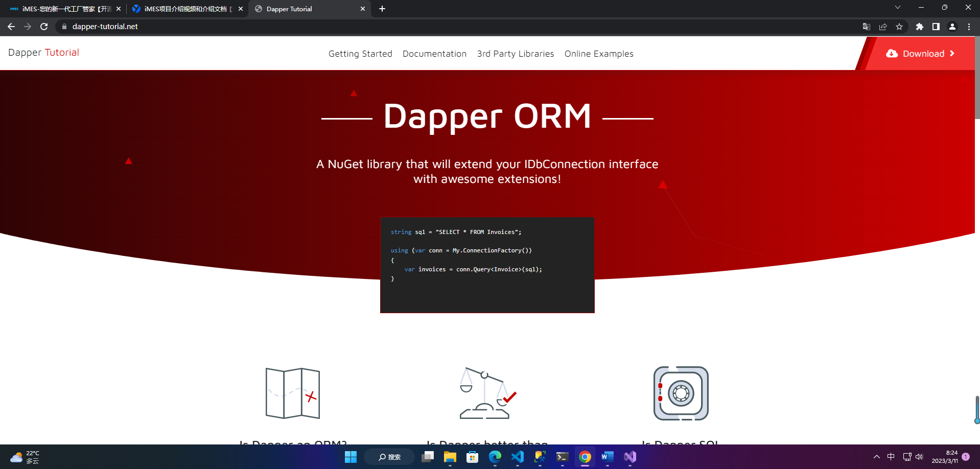Click the red Download button
This screenshot has width=980, height=469.
(920, 54)
